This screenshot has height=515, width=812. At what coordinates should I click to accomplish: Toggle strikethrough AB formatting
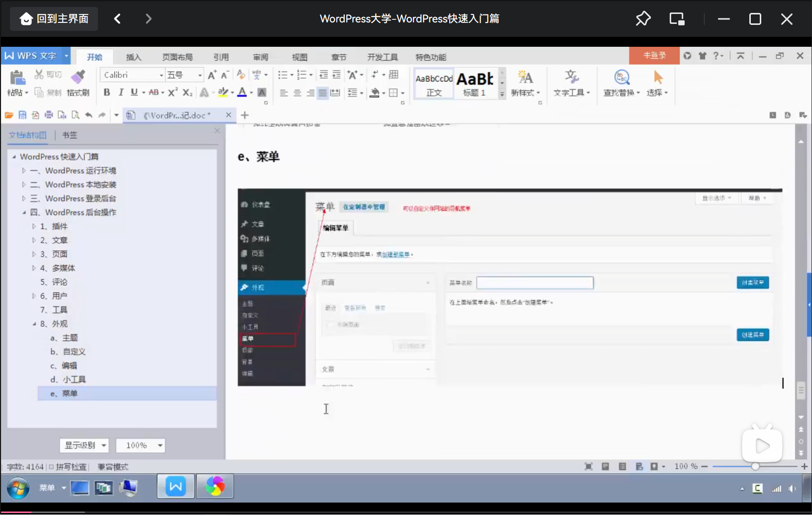pyautogui.click(x=154, y=92)
